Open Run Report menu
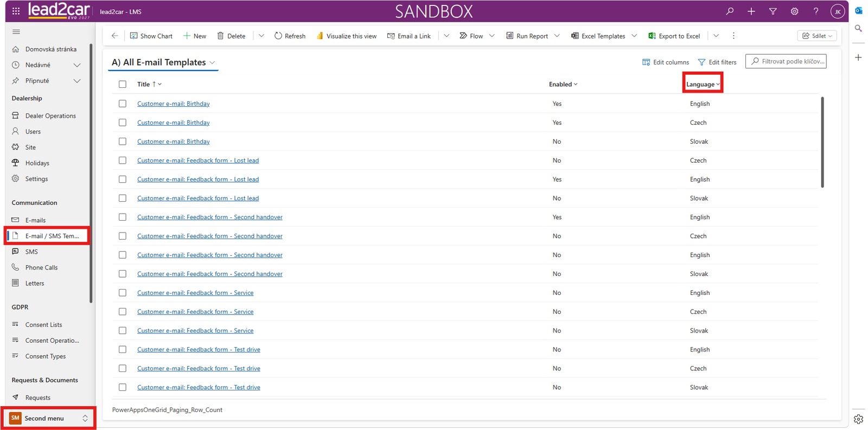 pos(533,36)
